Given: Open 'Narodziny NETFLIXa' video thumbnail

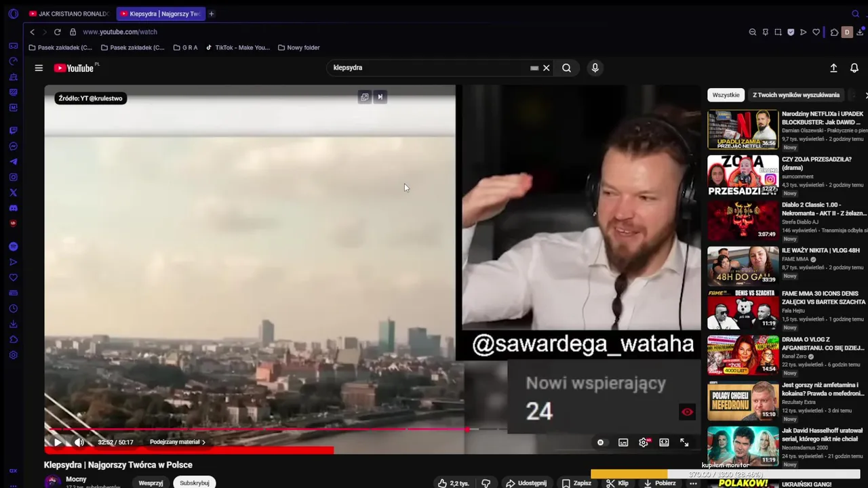Looking at the screenshot, I should pos(743,129).
